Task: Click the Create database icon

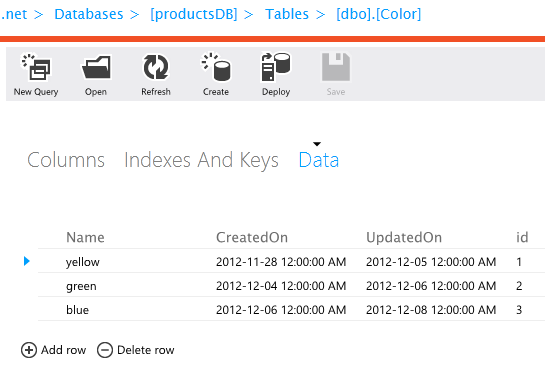Action: [216, 66]
